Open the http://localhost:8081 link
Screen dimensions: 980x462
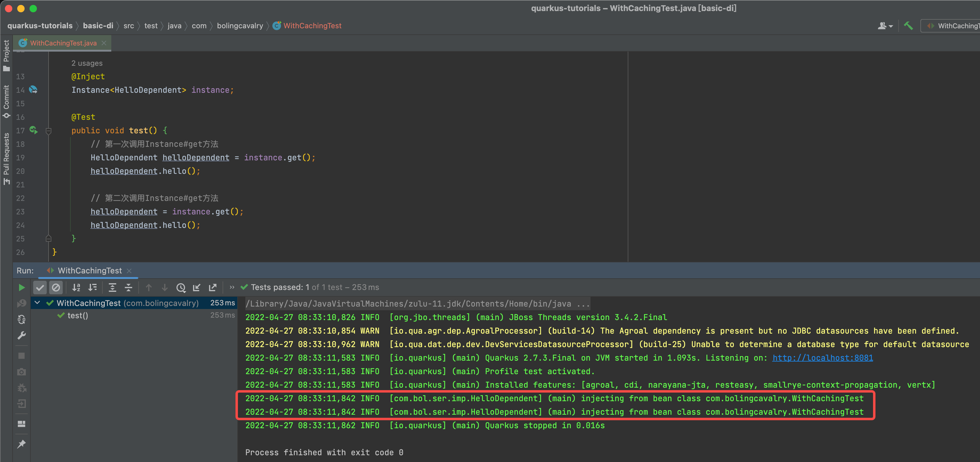[822, 358]
